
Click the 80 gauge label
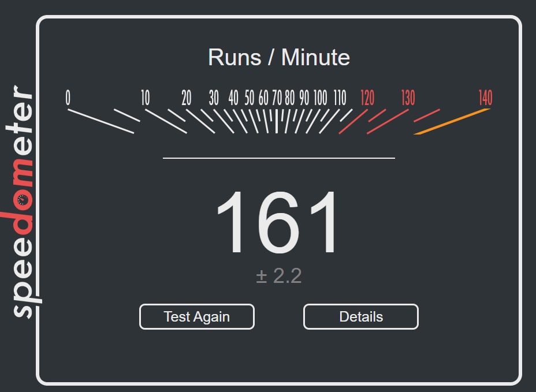tap(290, 98)
